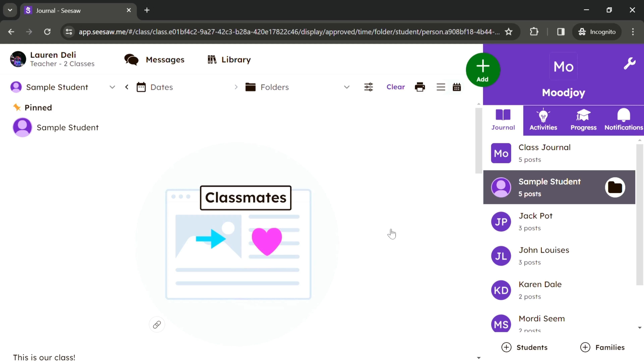Expand the Sample Student dropdown

click(112, 87)
